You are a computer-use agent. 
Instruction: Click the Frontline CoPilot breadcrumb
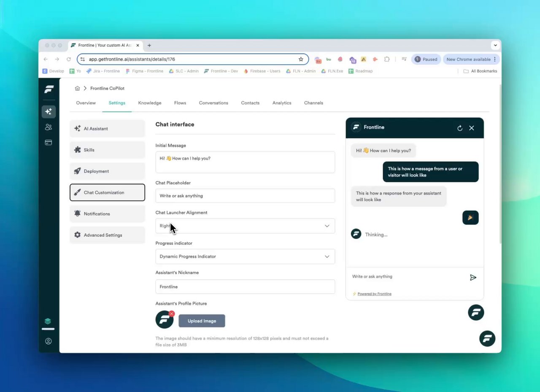coord(107,88)
